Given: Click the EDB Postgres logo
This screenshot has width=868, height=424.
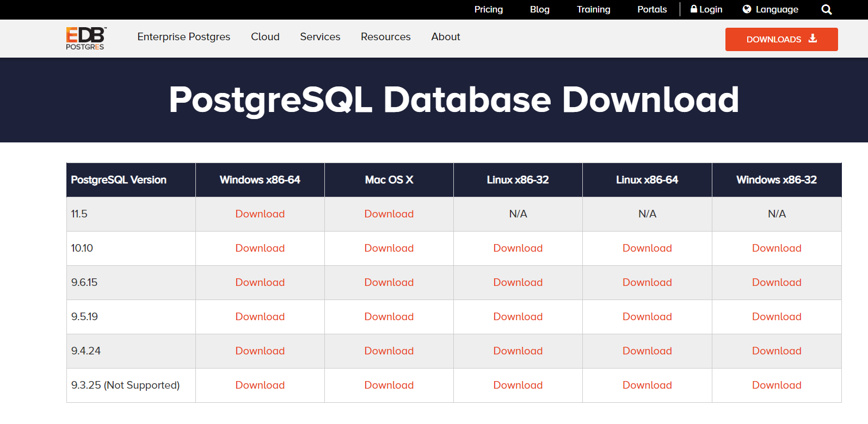Looking at the screenshot, I should pos(86,39).
